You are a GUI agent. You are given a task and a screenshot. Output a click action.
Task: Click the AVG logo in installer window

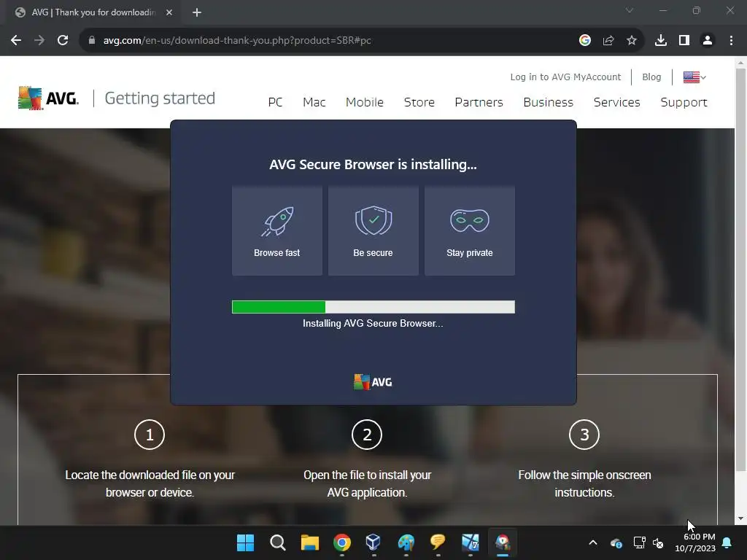pos(373,382)
